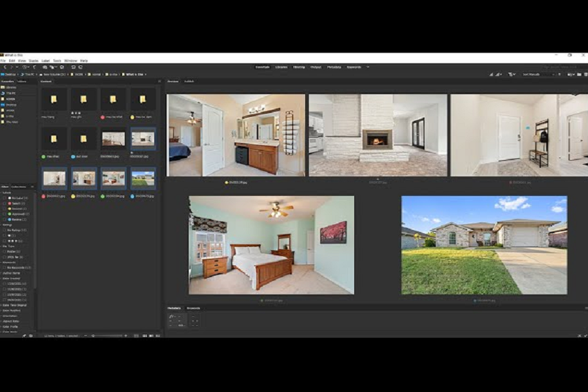
Task: Open the workspace switcher dropdown arrow
Action: coord(368,67)
